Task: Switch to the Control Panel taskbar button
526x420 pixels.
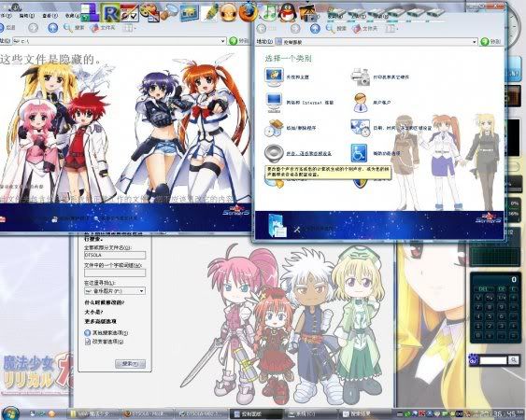Action: point(256,414)
